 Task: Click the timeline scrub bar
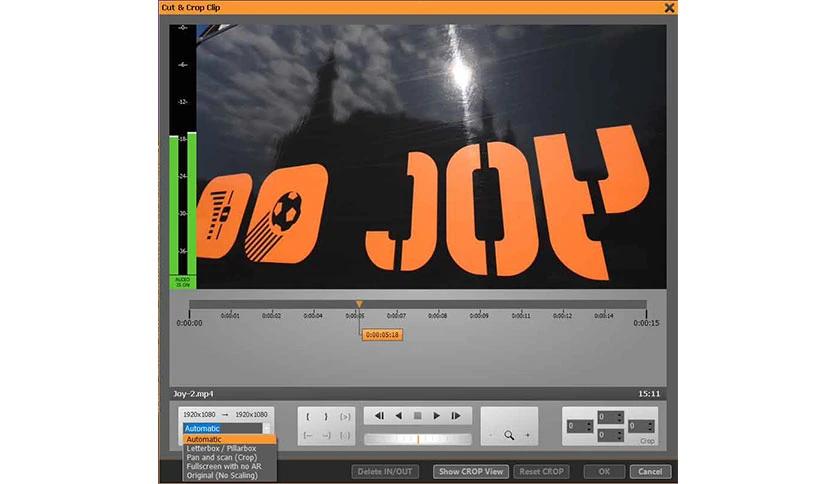418,304
